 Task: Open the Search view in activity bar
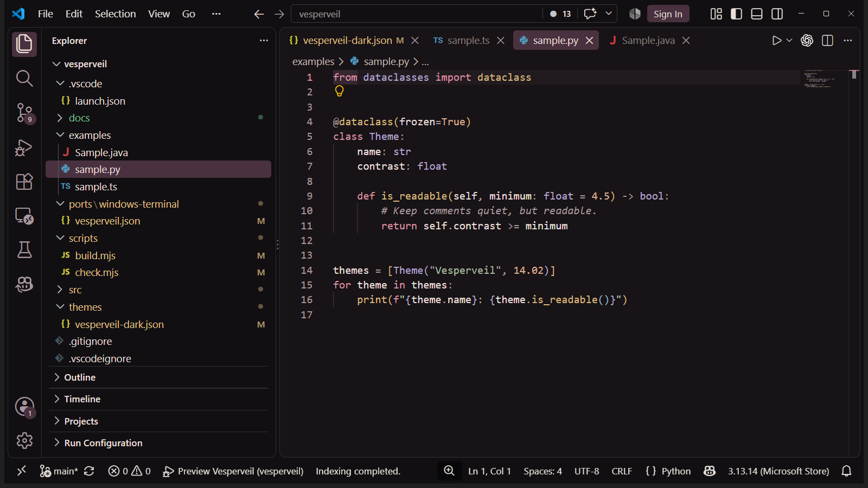tap(24, 78)
